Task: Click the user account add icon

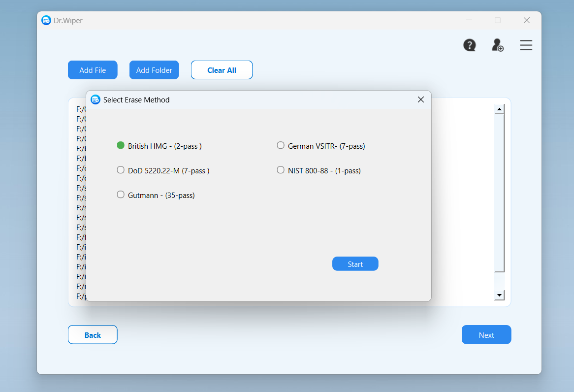Action: pos(497,45)
